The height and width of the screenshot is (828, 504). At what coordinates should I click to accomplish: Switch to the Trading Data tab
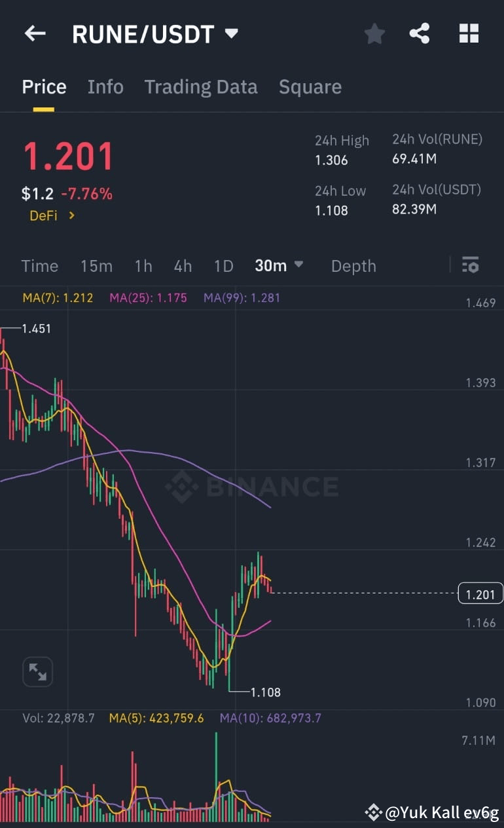(201, 86)
